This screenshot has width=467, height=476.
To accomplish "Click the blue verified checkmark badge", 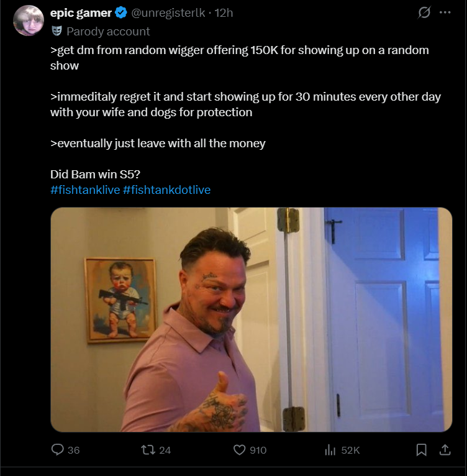I will pos(121,13).
